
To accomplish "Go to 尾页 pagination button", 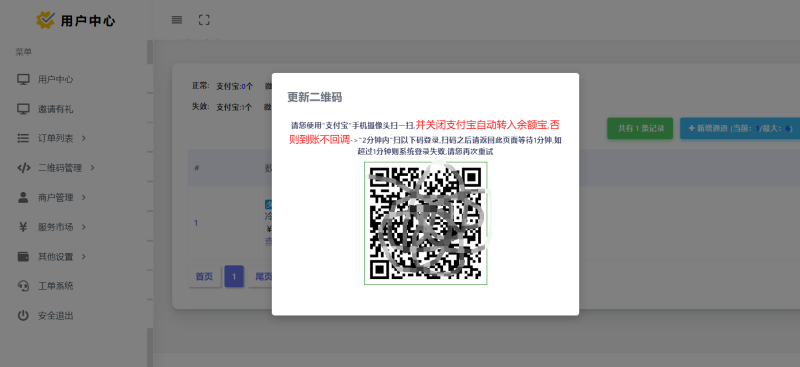I will 261,277.
